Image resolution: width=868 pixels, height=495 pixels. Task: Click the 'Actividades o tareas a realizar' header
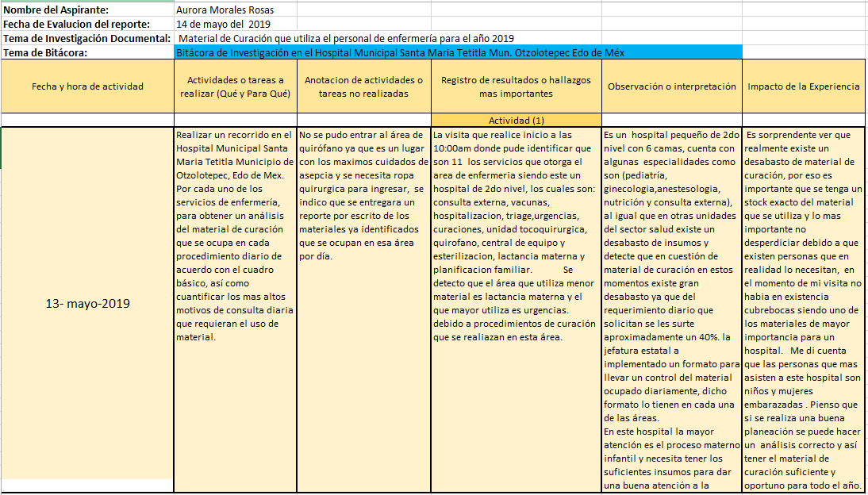(236, 86)
